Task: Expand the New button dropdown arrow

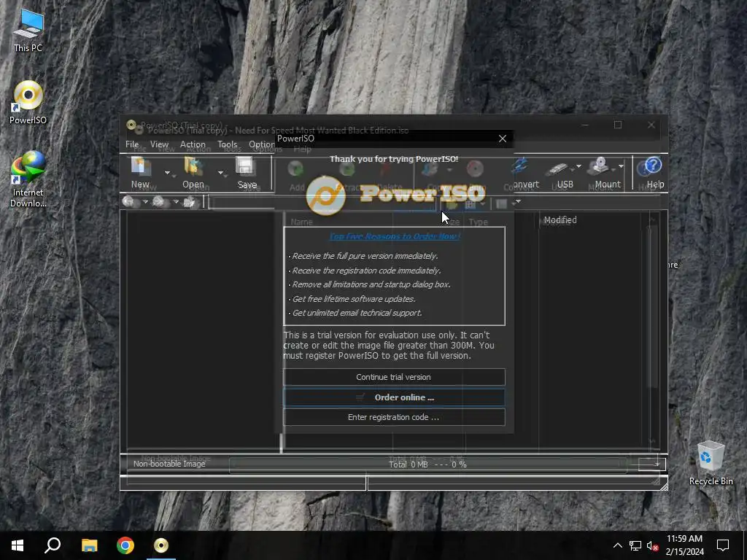Action: click(x=167, y=173)
